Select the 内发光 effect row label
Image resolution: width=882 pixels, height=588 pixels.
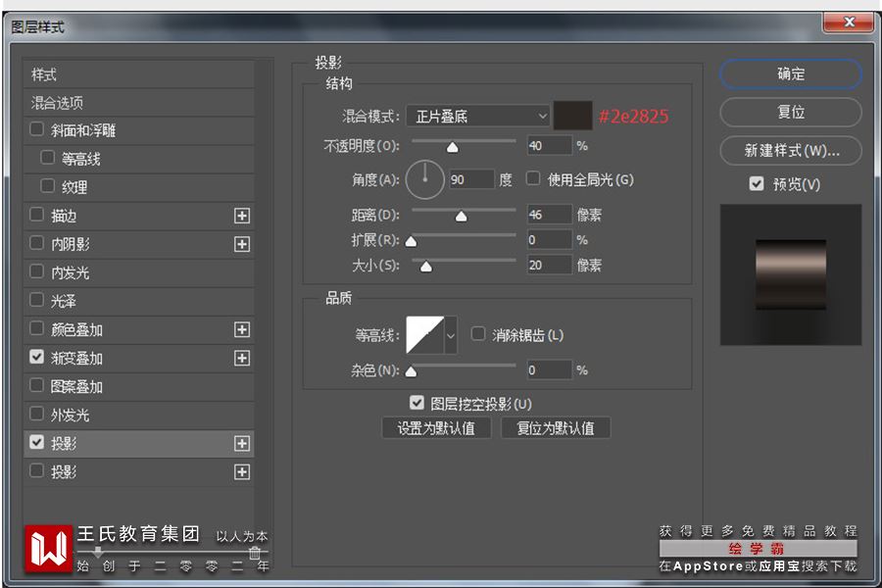pyautogui.click(x=71, y=272)
